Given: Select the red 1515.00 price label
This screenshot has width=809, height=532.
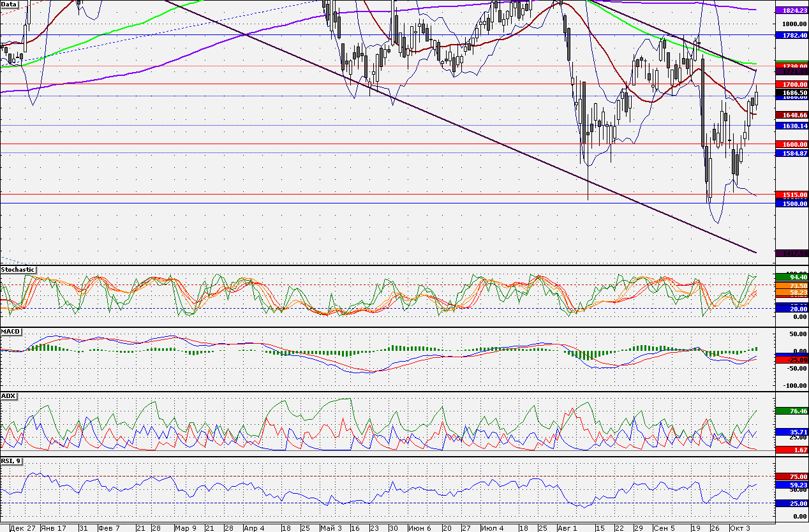Looking at the screenshot, I should tap(791, 195).
